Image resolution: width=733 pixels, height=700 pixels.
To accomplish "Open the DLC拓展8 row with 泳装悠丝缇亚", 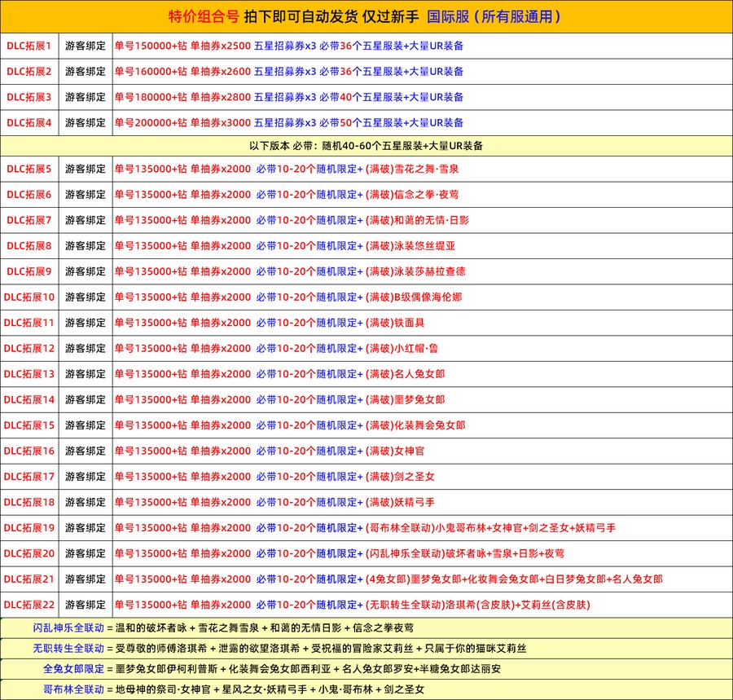I will click(284, 246).
